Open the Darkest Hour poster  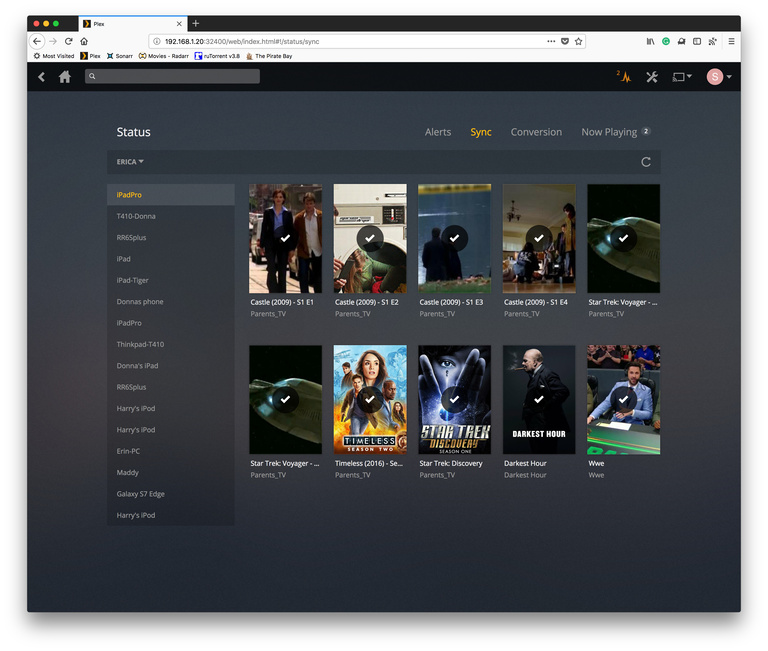click(x=539, y=400)
